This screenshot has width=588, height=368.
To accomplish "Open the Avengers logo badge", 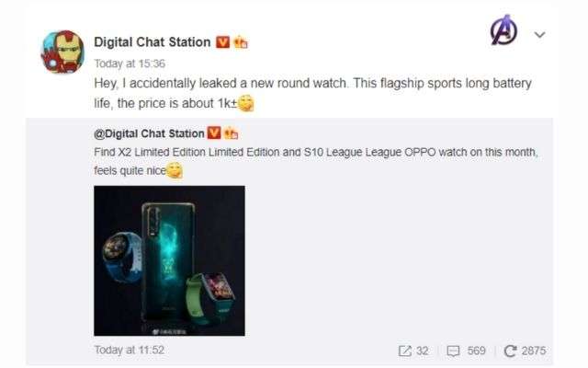I will pos(504,30).
